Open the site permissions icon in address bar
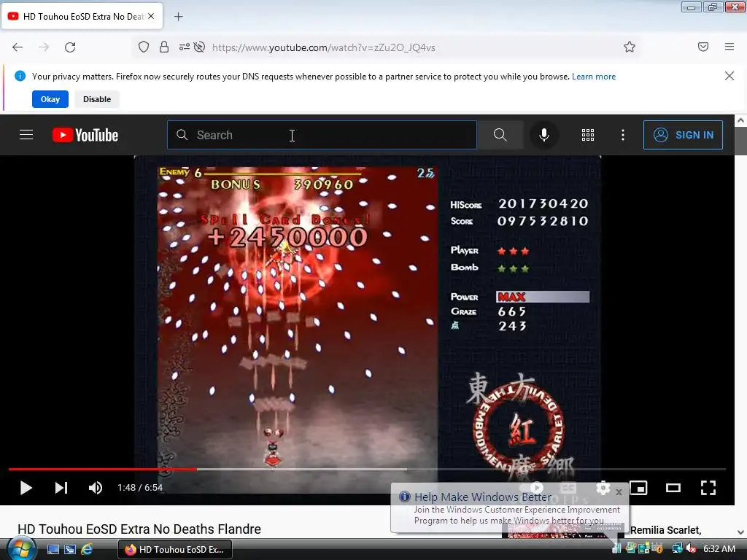Viewport: 747px width, 560px height. (184, 47)
